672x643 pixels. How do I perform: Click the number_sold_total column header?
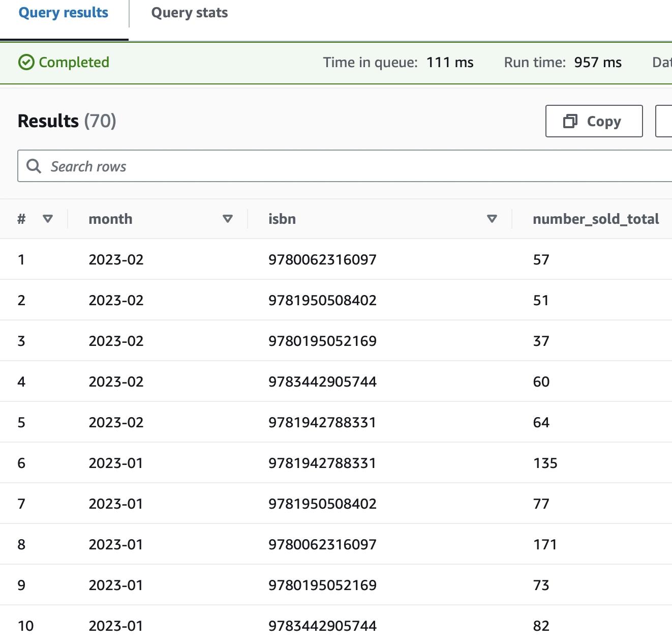click(595, 219)
